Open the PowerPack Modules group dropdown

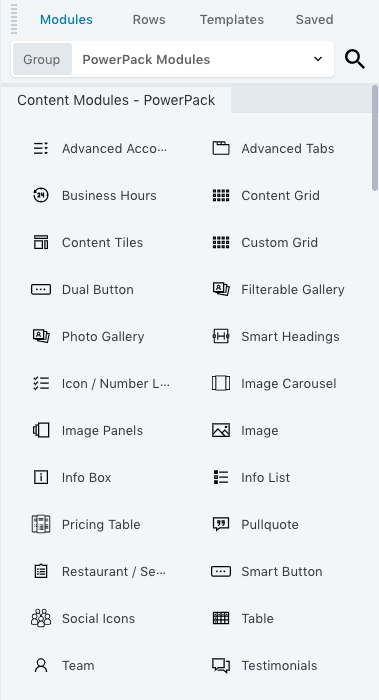tap(172, 59)
